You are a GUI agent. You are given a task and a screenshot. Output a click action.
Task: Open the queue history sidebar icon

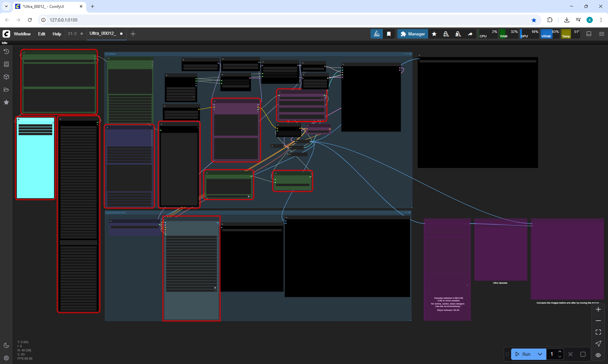point(6,52)
